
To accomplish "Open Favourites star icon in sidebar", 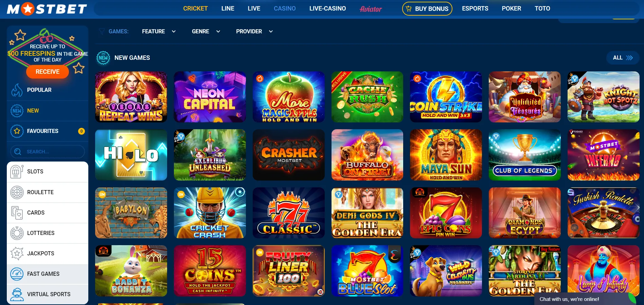I will click(x=17, y=131).
